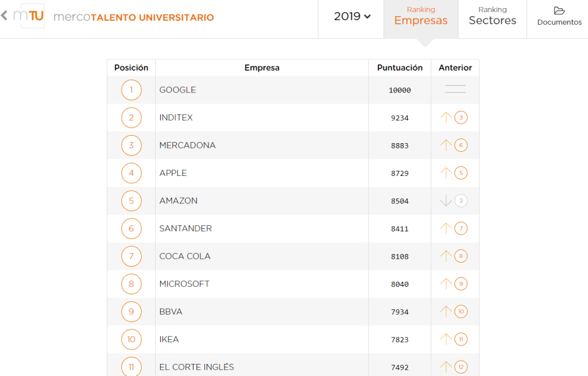Click previous rank badge 12 for El Corte Inglés

click(x=461, y=367)
